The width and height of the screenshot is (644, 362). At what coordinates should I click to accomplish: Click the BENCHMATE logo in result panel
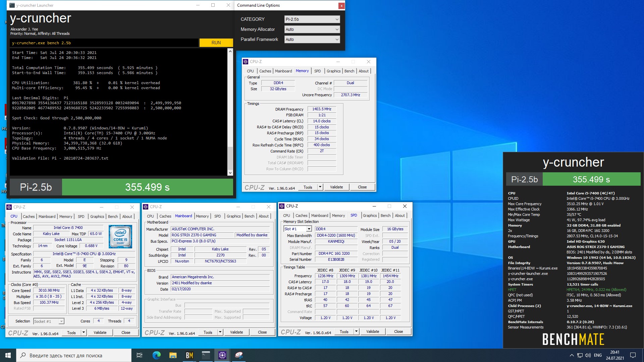click(x=573, y=339)
